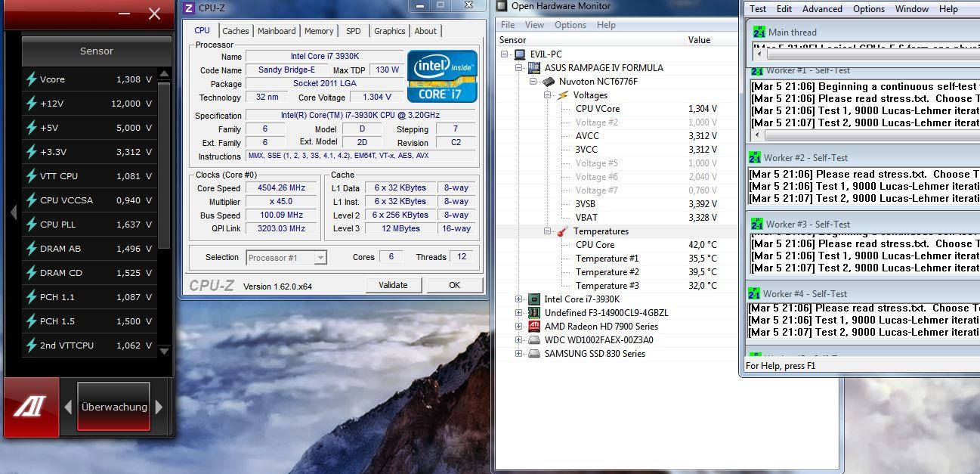
Task: Expand the Intel Core i7-3930K node
Action: point(519,299)
